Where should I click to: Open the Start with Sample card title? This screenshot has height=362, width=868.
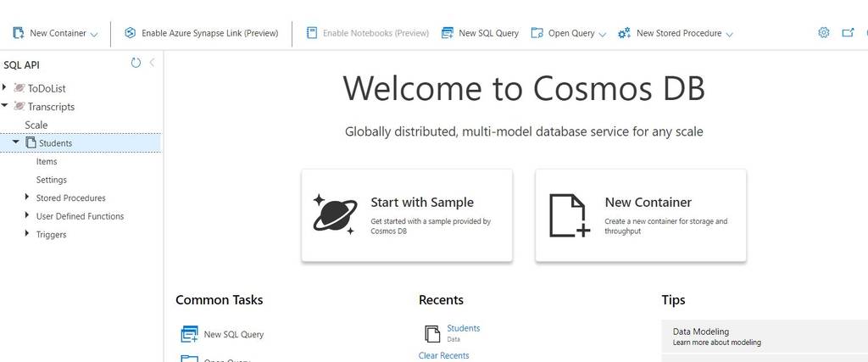click(x=422, y=202)
